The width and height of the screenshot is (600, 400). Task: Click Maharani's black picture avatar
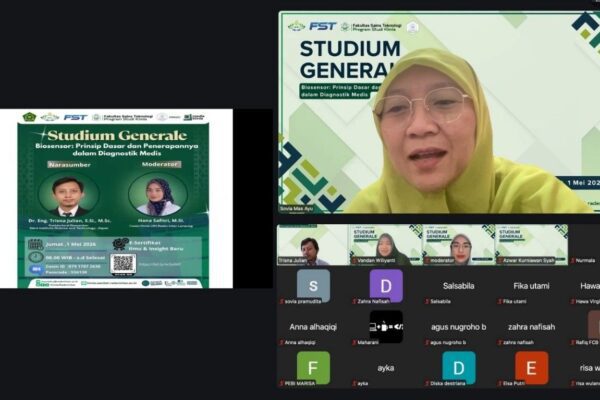pos(386,327)
